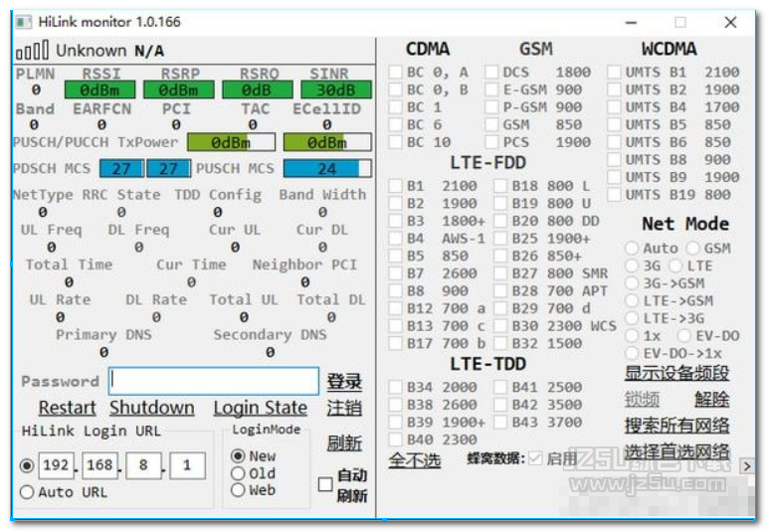
Task: Open the Login State link
Action: [261, 408]
